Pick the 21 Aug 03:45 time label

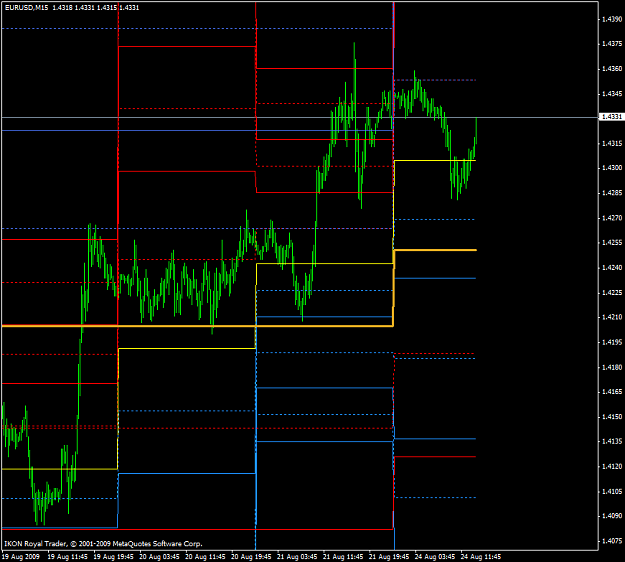(297, 556)
